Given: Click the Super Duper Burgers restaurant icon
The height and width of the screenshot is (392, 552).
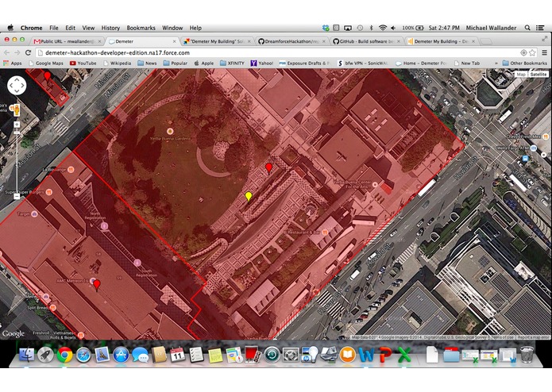Looking at the screenshot, I should pos(49,192).
